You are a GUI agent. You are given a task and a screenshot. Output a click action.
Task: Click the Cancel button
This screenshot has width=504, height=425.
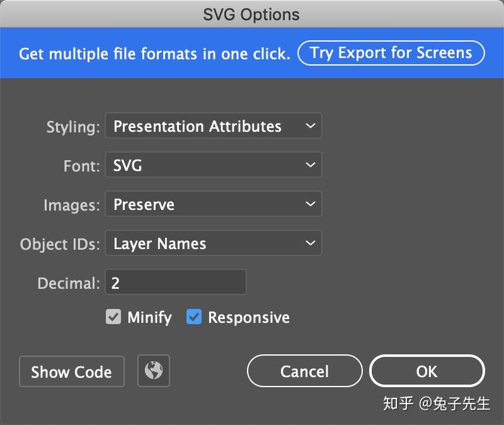[x=304, y=371]
